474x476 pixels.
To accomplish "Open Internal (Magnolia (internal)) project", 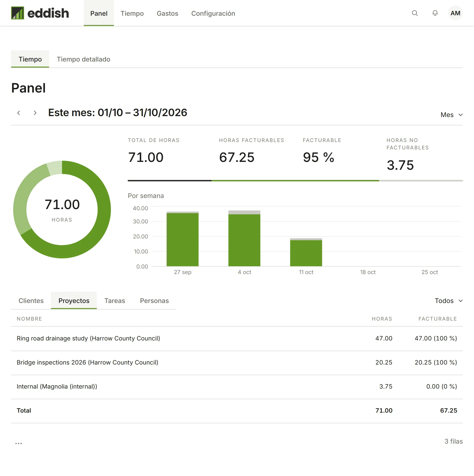I will point(57,386).
